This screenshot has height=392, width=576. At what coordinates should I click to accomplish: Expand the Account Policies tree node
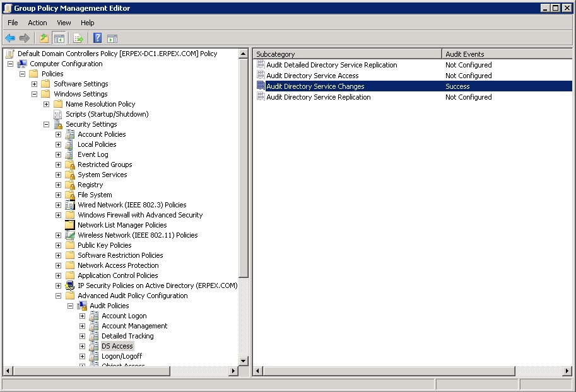click(x=58, y=134)
